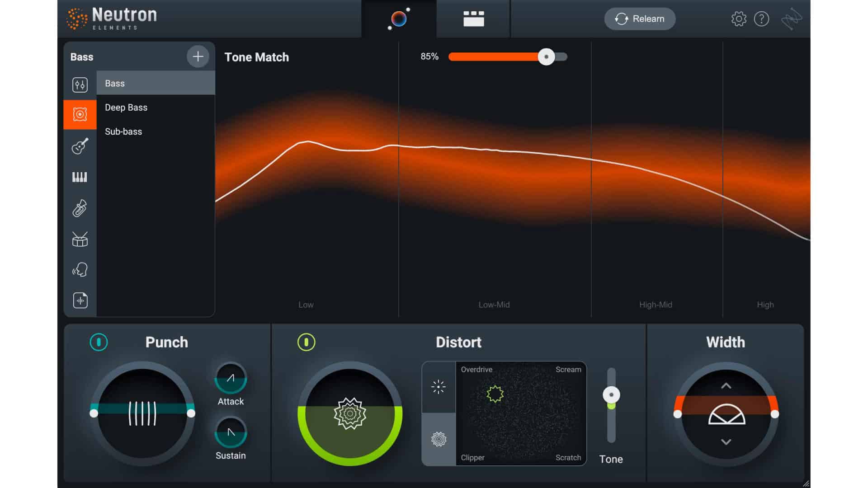
Task: Click the Distort amount dial
Action: [350, 413]
